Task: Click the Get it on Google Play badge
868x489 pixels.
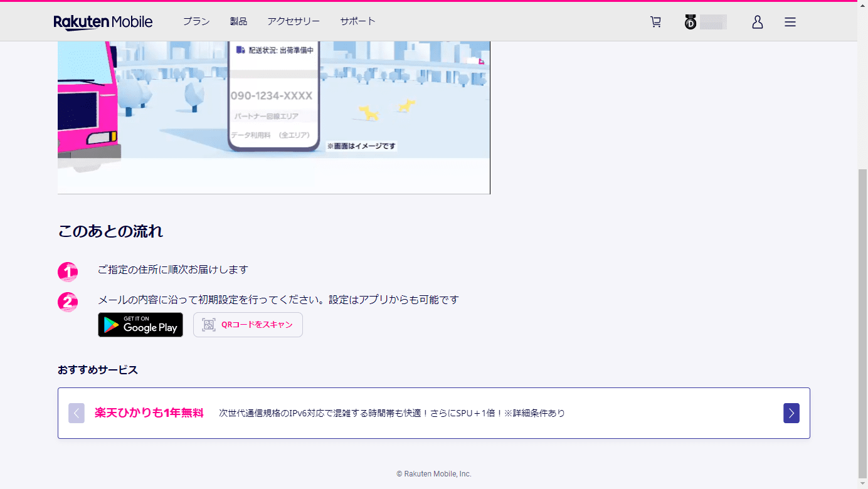Action: 140,325
